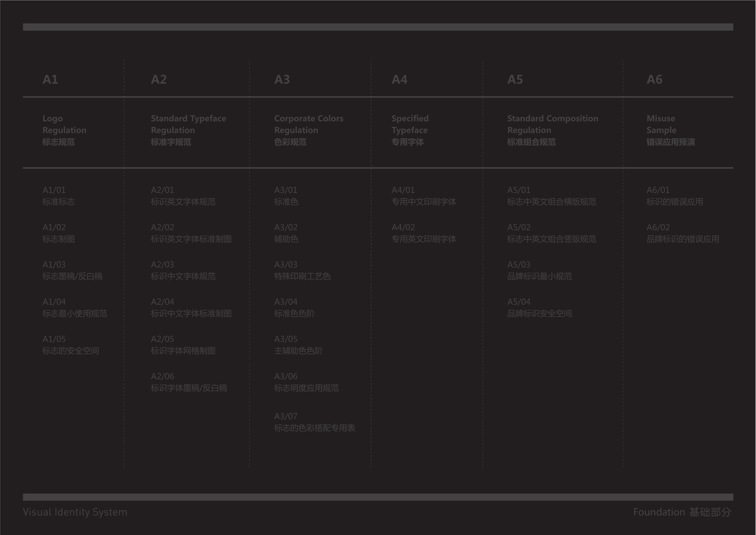Screen dimensions: 756x535
Task: Click entry A1/02 标志制图
Action: click(x=59, y=233)
